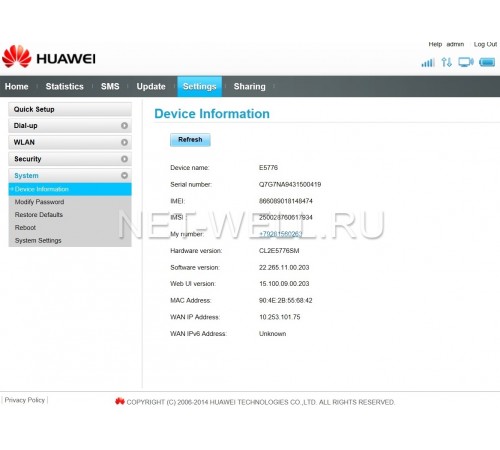This screenshot has height=450, width=500.
Task: Click the My number phone link
Action: click(281, 234)
